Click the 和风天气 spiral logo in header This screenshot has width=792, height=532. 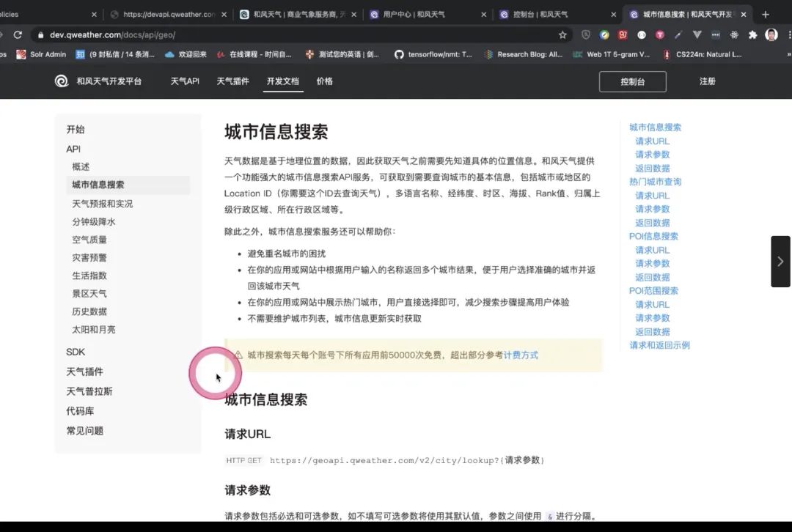point(62,81)
